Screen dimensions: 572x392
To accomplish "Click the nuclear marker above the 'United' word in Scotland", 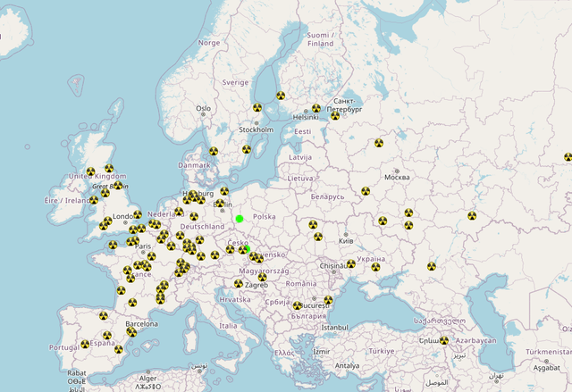I will [91, 171].
